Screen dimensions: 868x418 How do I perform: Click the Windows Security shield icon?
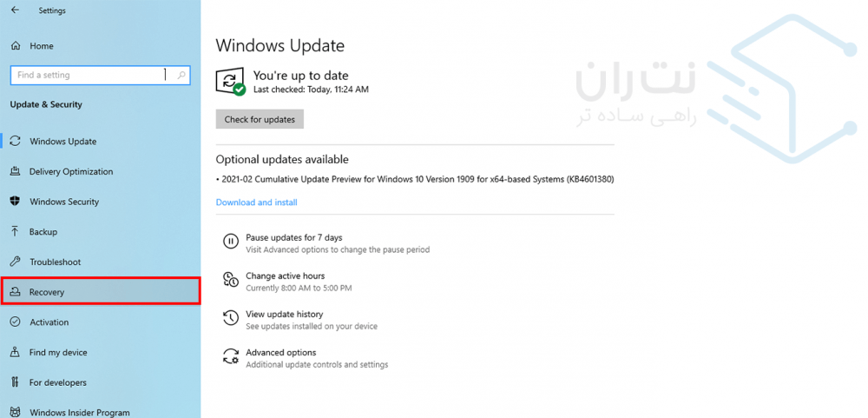tap(15, 202)
